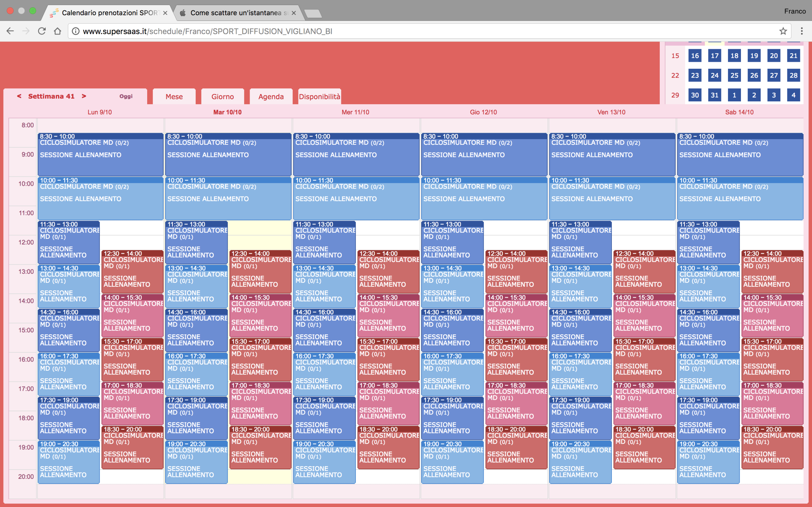Open the Disponibilità tab
This screenshot has width=812, height=507.
point(319,97)
